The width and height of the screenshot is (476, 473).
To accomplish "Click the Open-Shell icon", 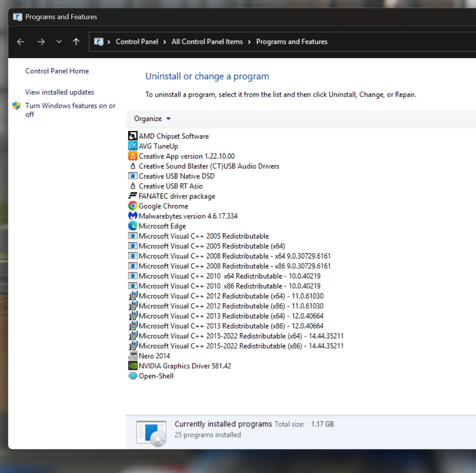I will click(x=133, y=376).
